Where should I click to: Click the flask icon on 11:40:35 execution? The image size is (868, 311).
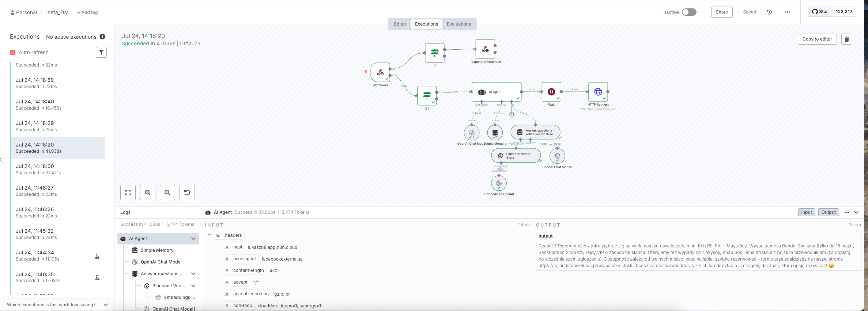coord(97,278)
